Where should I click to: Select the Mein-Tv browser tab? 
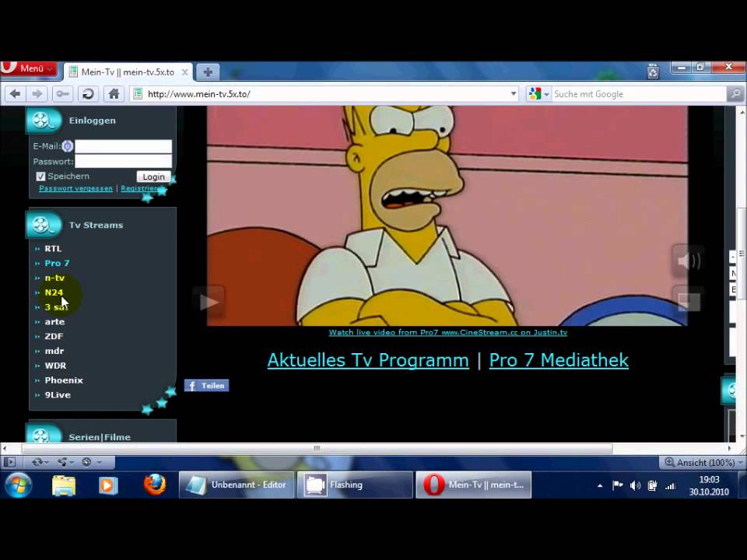click(x=127, y=72)
